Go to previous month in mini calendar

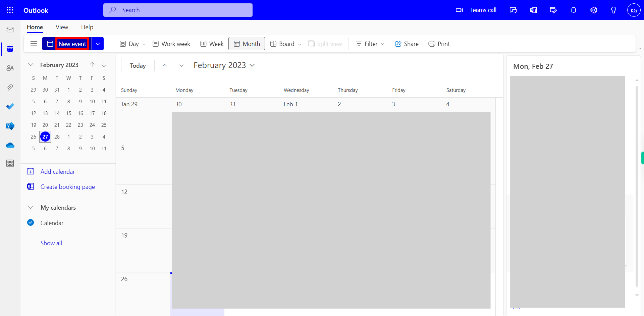pyautogui.click(x=92, y=65)
